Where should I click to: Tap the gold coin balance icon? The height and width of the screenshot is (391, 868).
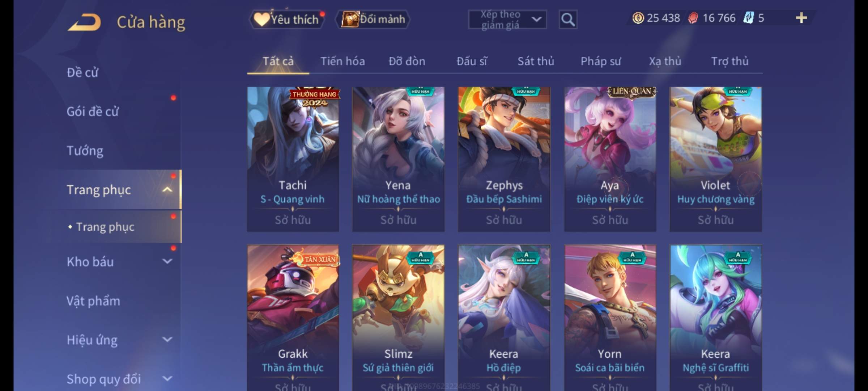click(x=638, y=18)
